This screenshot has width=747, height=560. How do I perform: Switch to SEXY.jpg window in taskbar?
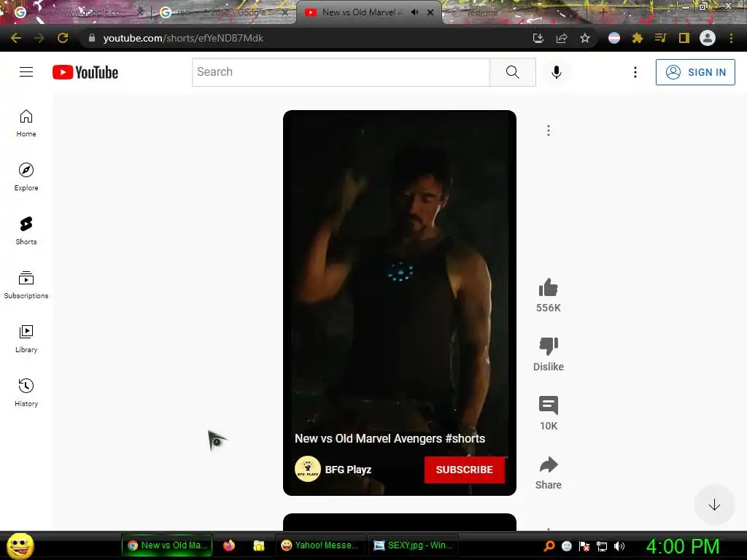413,545
